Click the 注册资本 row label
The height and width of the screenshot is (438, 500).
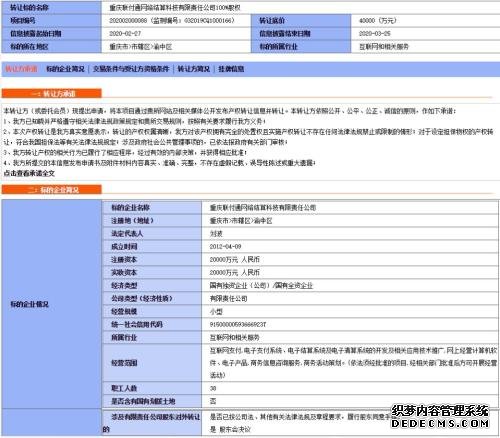click(152, 260)
